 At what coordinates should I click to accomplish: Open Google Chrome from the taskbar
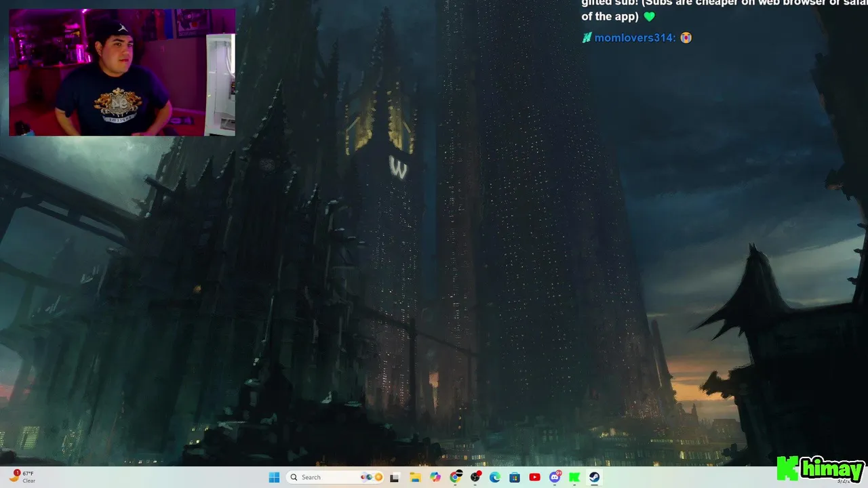(x=455, y=477)
